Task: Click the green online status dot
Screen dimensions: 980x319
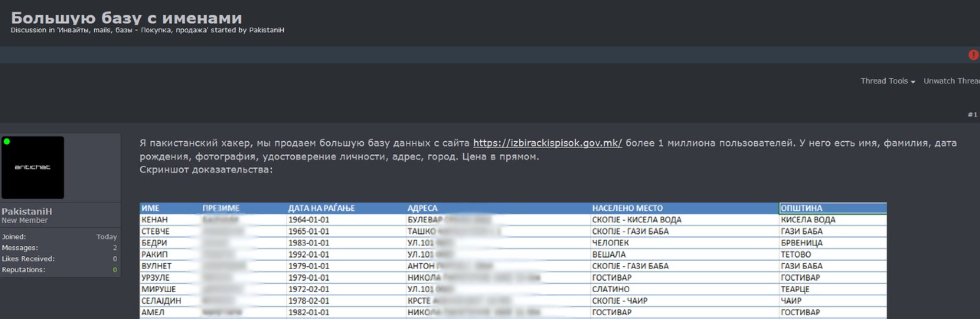Action: (7, 141)
